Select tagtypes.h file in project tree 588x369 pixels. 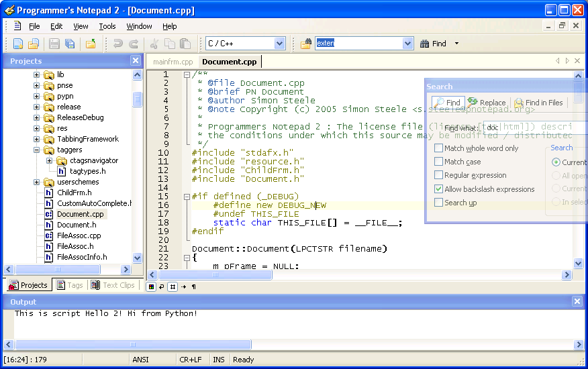tap(87, 171)
